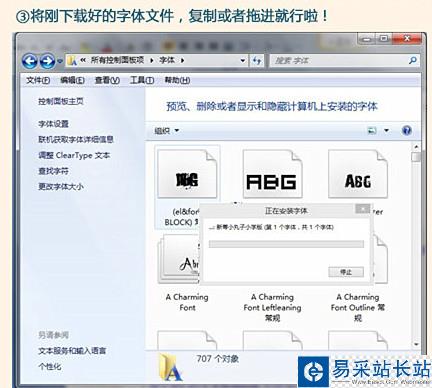Select the condensed ABG font thumbnail at right
Image resolution: width=432 pixels, height=388 pixels.
coord(358,173)
